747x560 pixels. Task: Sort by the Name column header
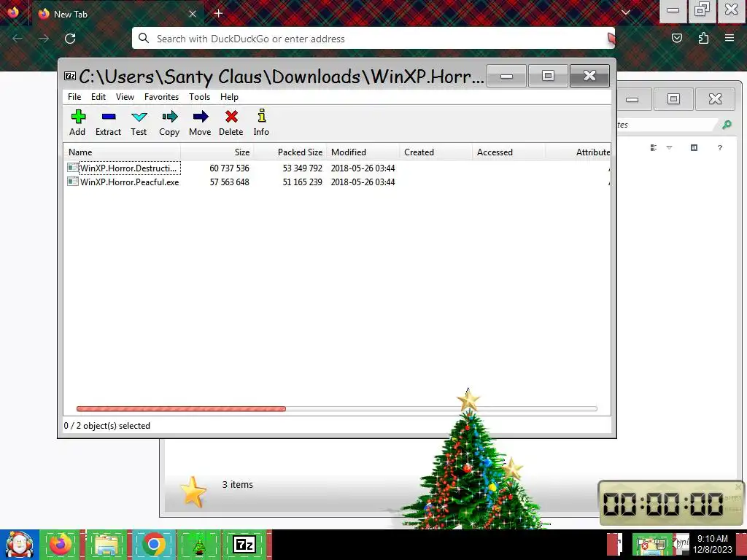point(122,152)
